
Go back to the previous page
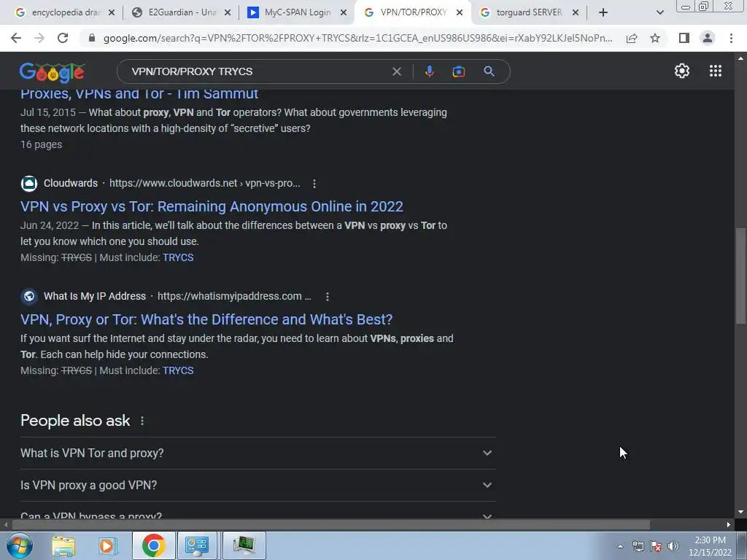[x=16, y=38]
